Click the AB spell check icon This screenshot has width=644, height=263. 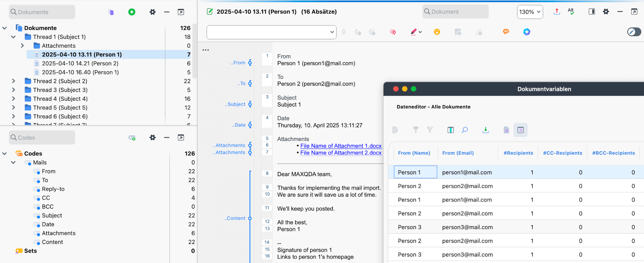571,12
